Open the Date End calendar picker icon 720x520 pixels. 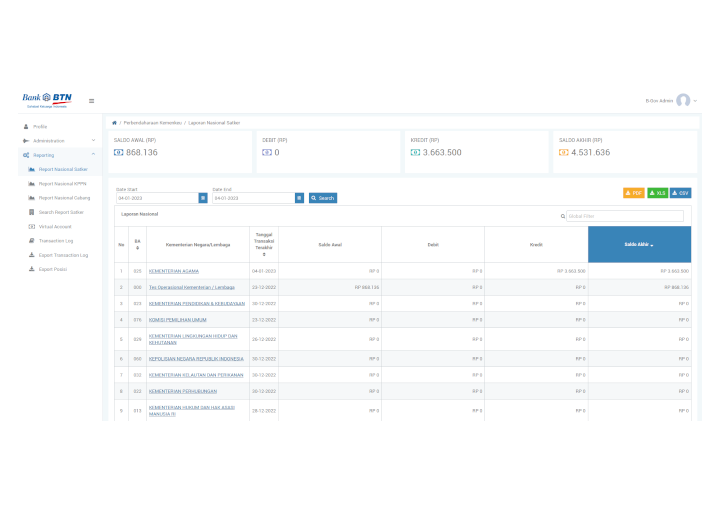coord(299,198)
